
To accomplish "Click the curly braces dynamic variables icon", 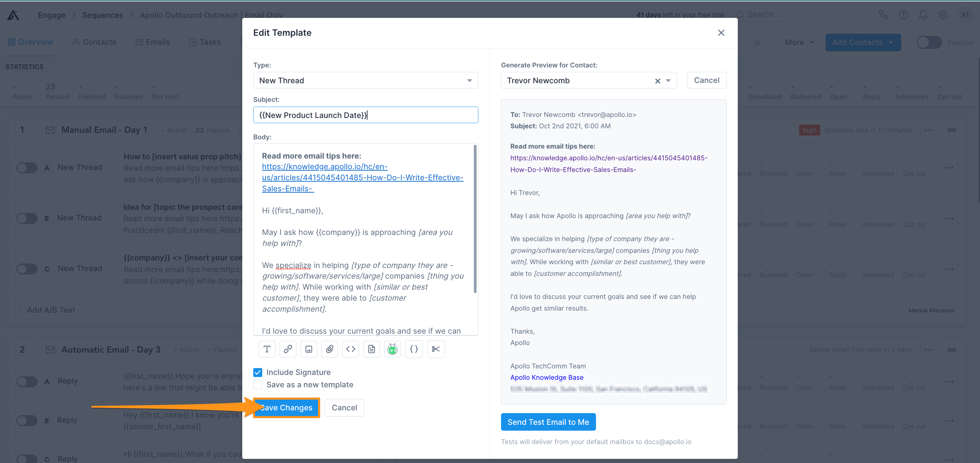I will pyautogui.click(x=414, y=349).
